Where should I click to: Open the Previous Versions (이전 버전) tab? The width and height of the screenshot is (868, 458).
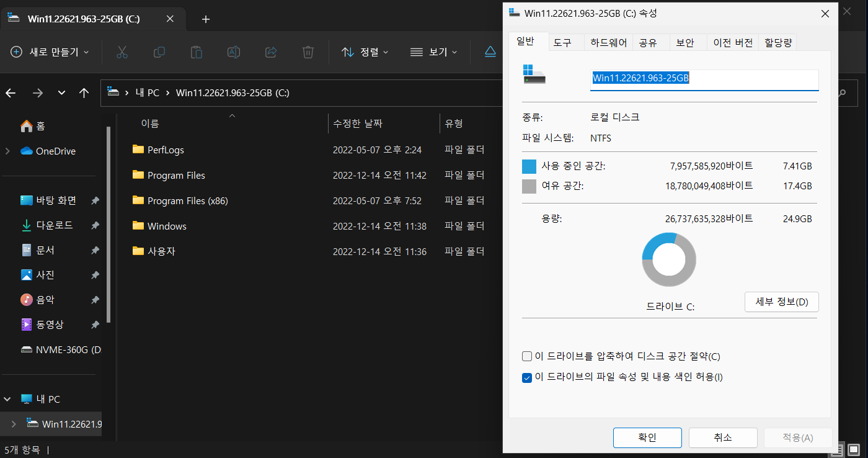[733, 43]
